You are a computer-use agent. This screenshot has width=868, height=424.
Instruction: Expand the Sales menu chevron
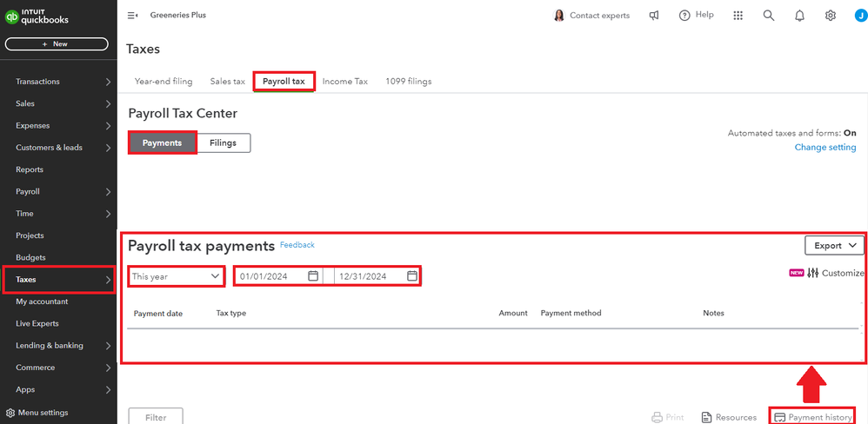[x=108, y=104]
